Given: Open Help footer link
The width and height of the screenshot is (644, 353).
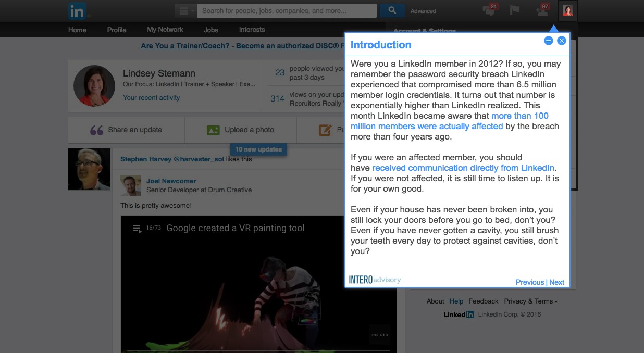Looking at the screenshot, I should click(x=456, y=301).
